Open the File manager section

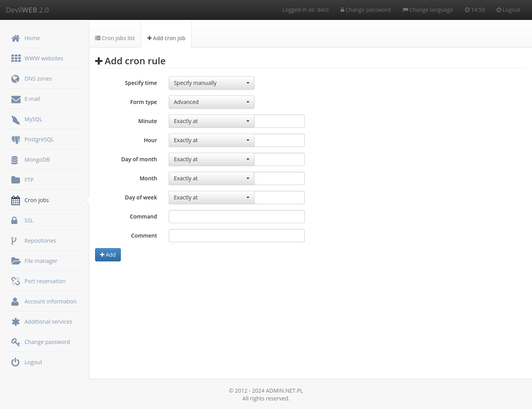pos(41,261)
